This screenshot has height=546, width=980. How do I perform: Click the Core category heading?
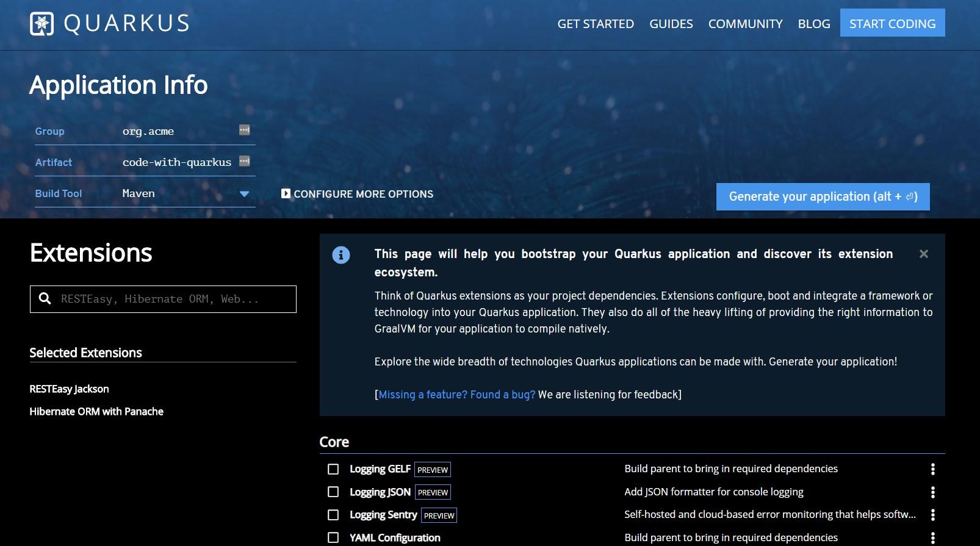[x=334, y=442]
